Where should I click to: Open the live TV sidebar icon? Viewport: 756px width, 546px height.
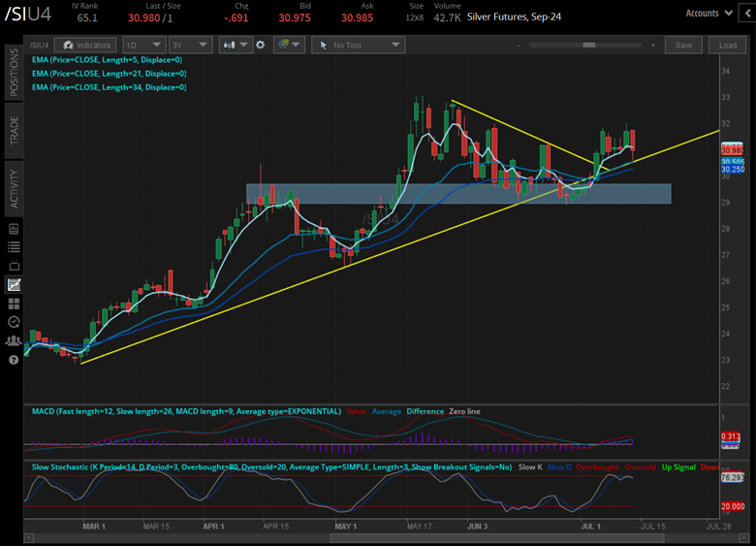14,266
